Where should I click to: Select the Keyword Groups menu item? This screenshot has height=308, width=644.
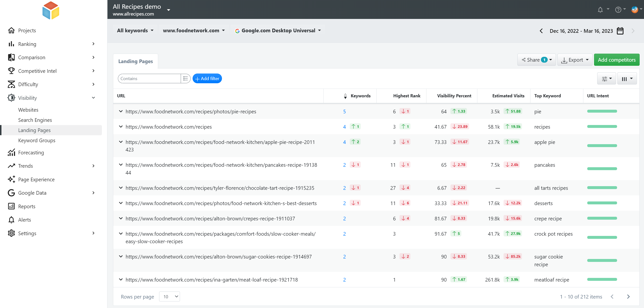37,140
